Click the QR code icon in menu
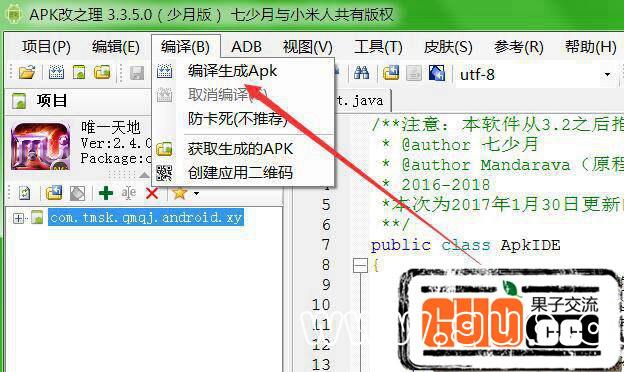Image resolution: width=624 pixels, height=372 pixels. coord(164,173)
